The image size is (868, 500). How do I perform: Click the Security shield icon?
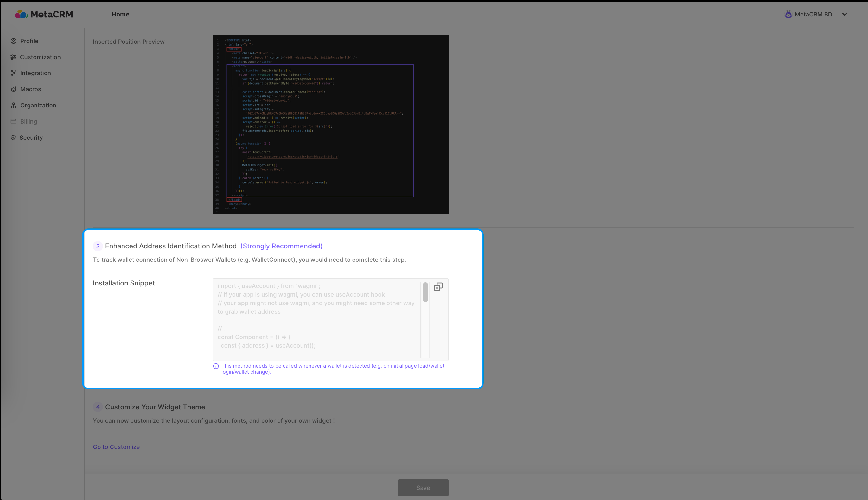click(13, 138)
